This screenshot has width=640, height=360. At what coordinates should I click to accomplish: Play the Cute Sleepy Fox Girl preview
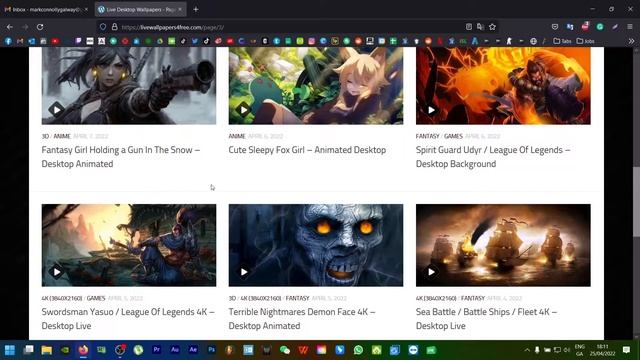244,109
